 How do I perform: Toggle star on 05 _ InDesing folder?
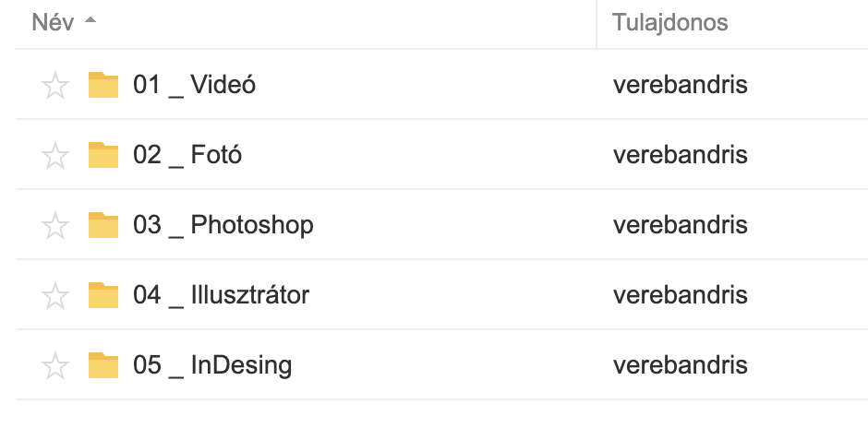[x=55, y=366]
